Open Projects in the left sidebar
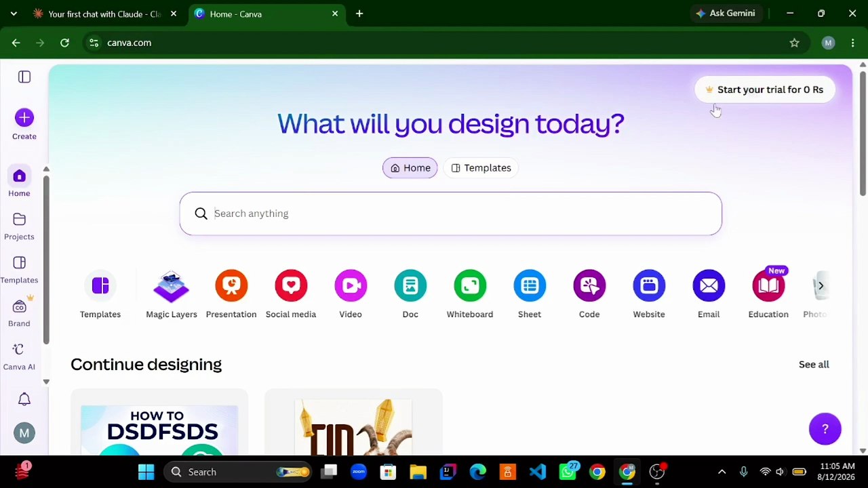 pyautogui.click(x=19, y=226)
